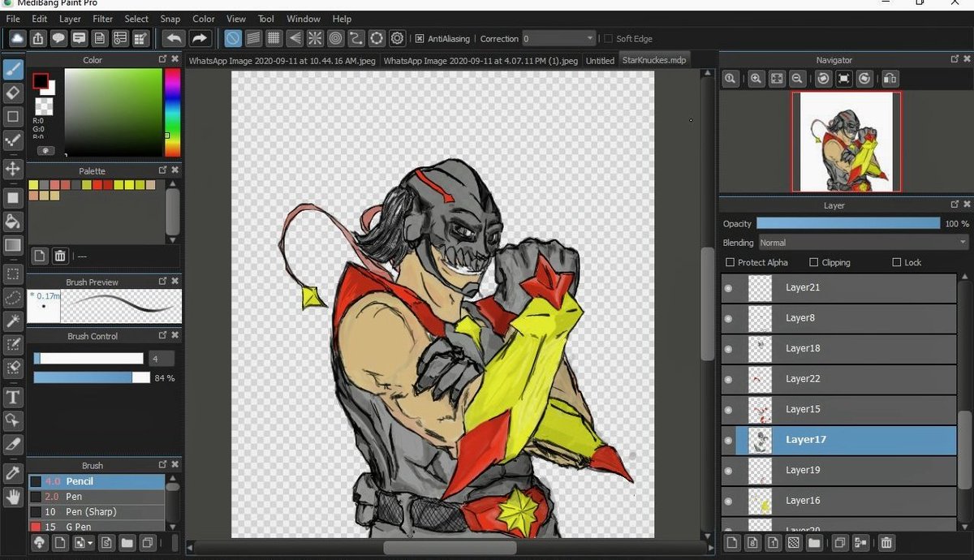Open the Filter menu
This screenshot has height=560, width=974.
coord(103,19)
